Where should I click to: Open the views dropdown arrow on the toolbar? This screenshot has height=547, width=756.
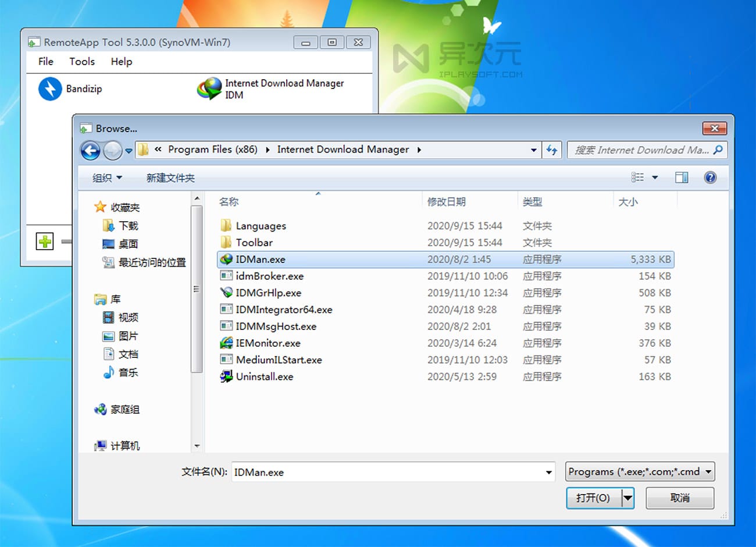(655, 177)
